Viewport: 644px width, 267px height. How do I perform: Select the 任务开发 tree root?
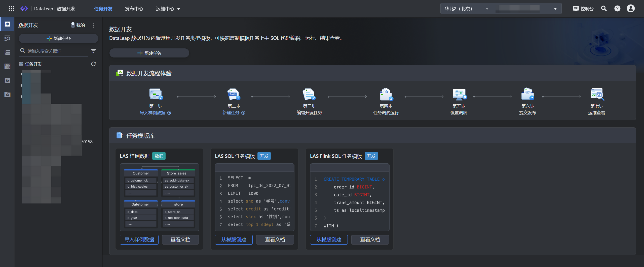(31, 64)
